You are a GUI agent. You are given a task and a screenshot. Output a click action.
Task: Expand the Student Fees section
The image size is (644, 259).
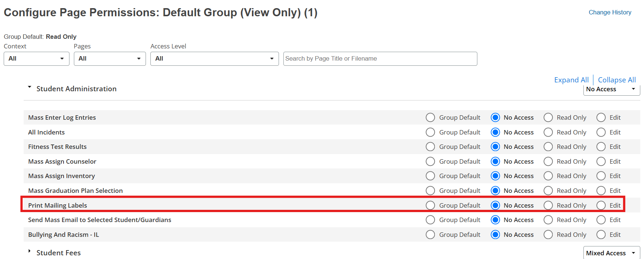point(30,251)
